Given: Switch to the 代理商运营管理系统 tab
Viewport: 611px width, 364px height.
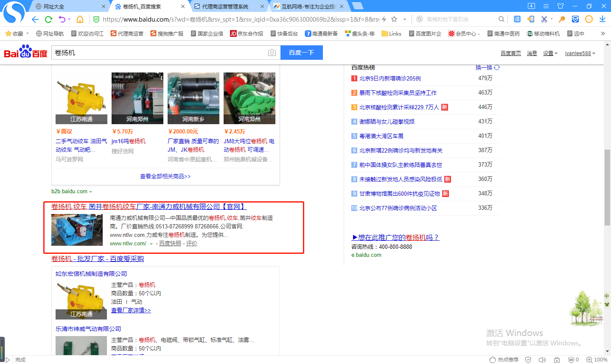Looking at the screenshot, I should 225,6.
